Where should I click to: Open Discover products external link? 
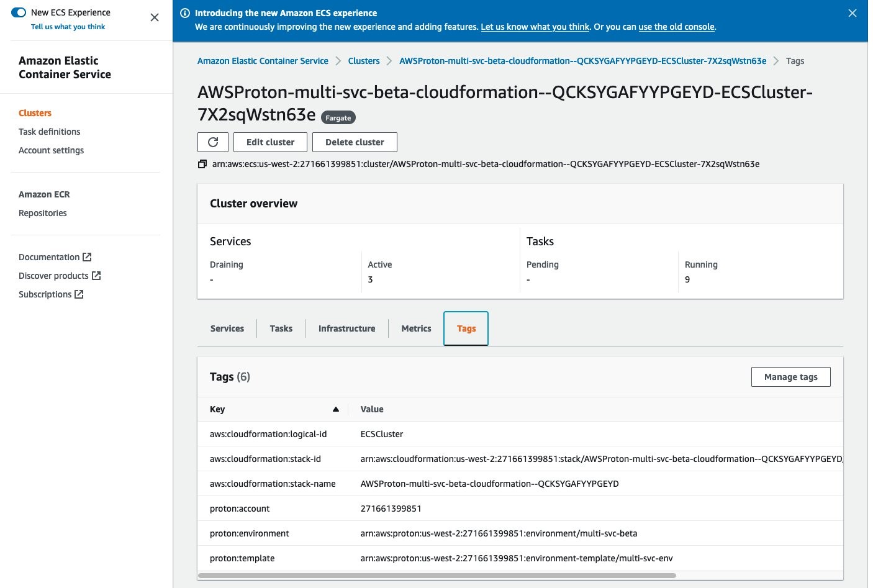pyautogui.click(x=60, y=276)
